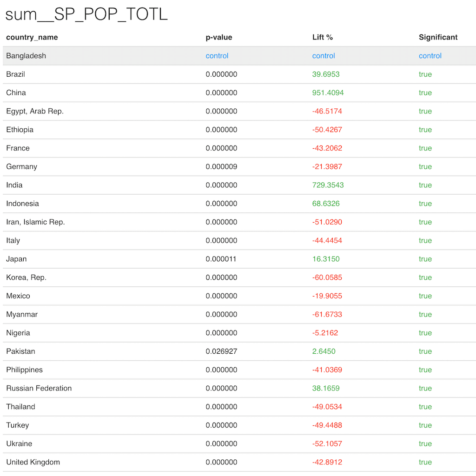
Task: Click the sum__SP_POP_TOTL table title
Action: point(86,14)
